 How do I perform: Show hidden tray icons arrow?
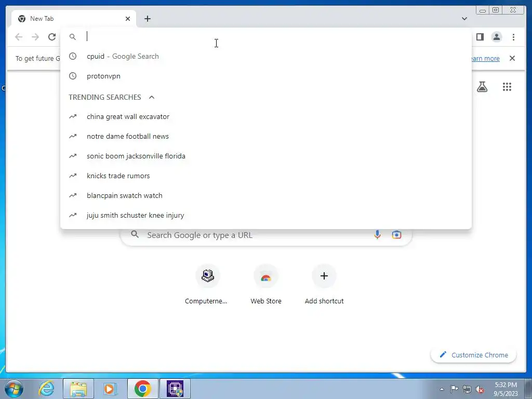(442, 389)
